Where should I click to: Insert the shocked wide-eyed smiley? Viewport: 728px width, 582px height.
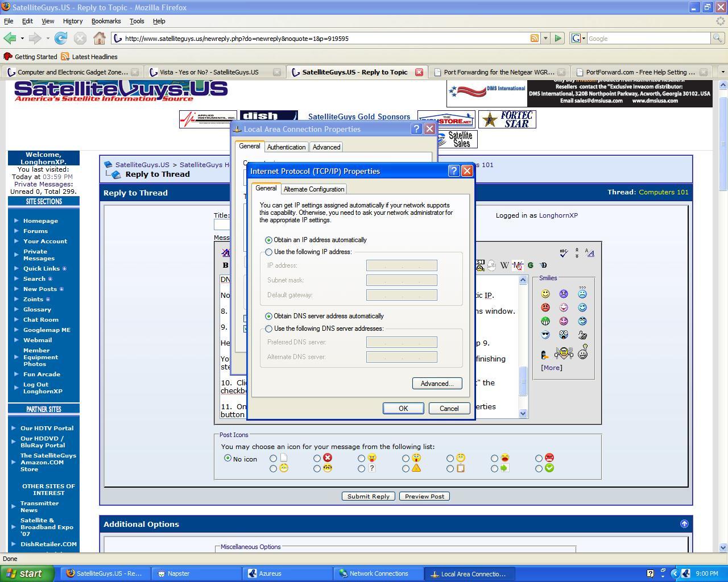[564, 335]
